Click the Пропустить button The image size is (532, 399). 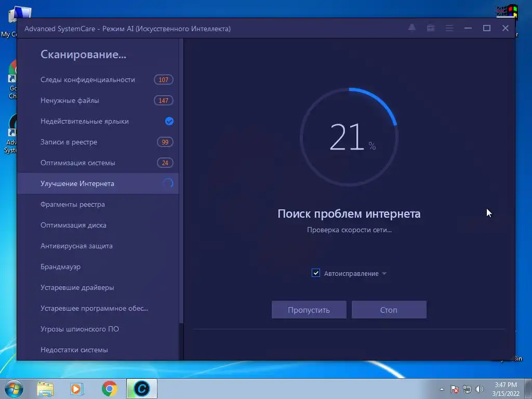(x=309, y=310)
